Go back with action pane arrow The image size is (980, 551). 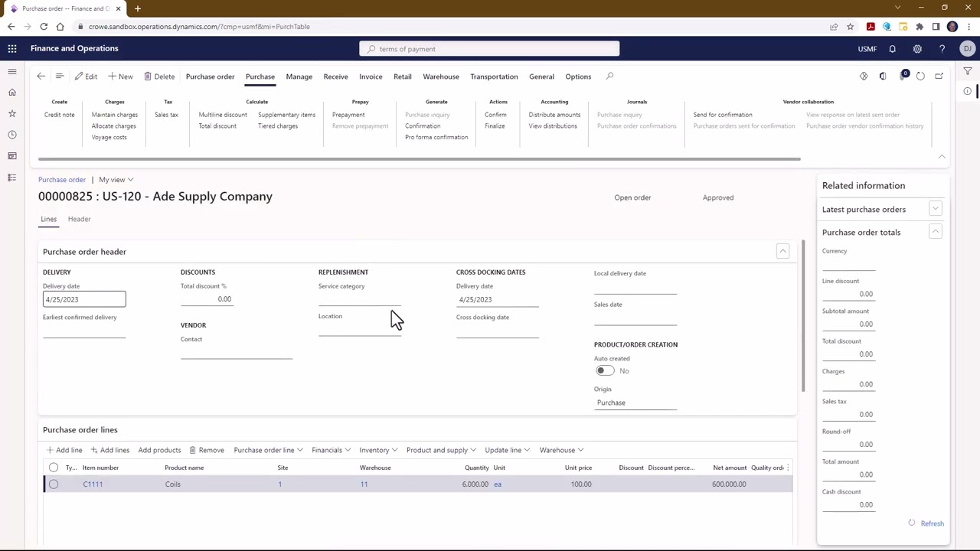pos(41,77)
